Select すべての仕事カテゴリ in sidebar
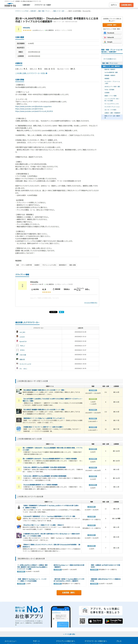The width and height of the screenshot is (138, 644). (110, 59)
